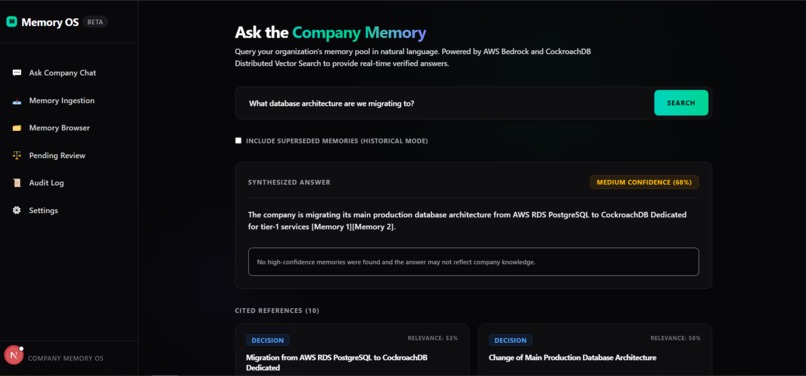Click the Audit Log scroll icon
Image resolution: width=806 pixels, height=376 pixels.
17,183
